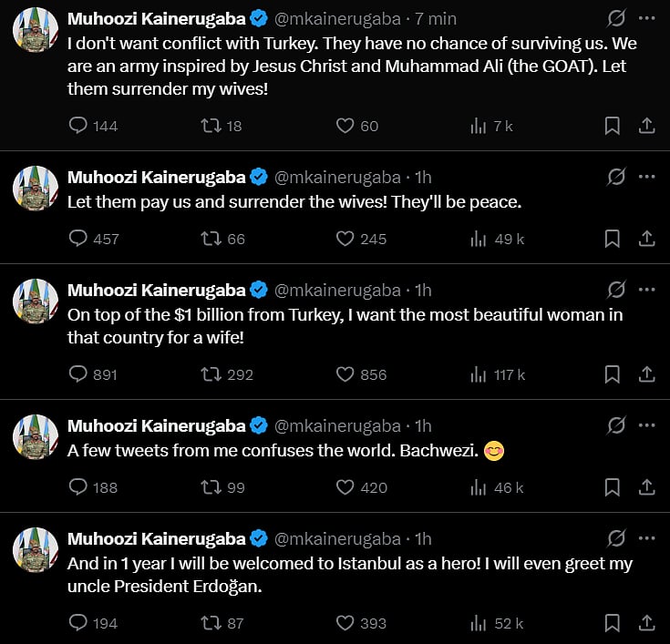Bookmark the 'welcomed to Istanbul' tweet

pyautogui.click(x=613, y=623)
